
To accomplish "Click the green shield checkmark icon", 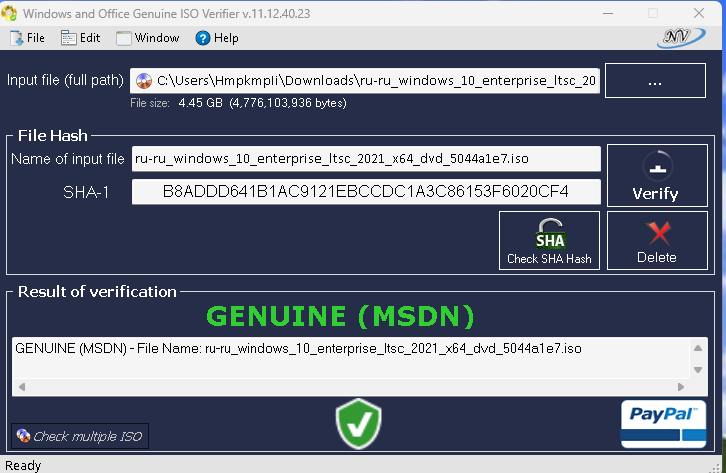I will (358, 423).
